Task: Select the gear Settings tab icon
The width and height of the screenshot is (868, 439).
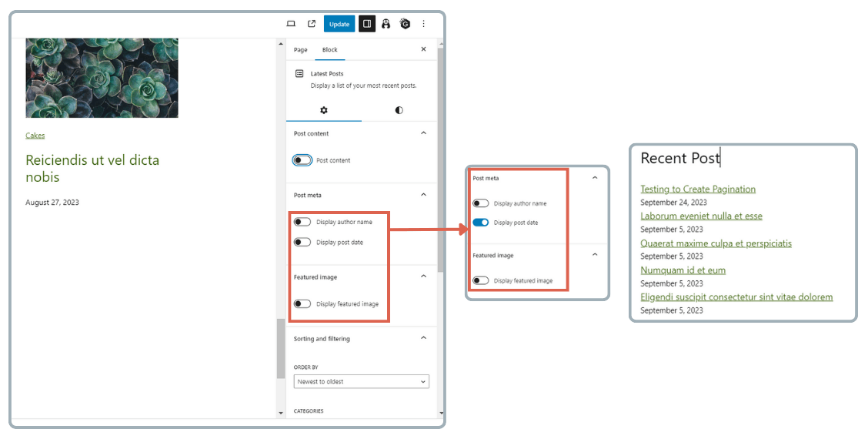Action: [324, 110]
